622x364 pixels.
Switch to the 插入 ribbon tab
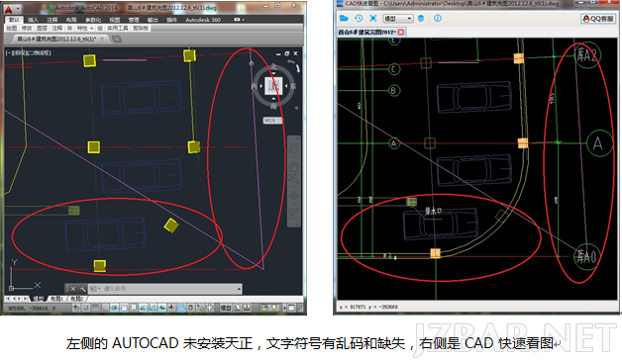coord(33,20)
